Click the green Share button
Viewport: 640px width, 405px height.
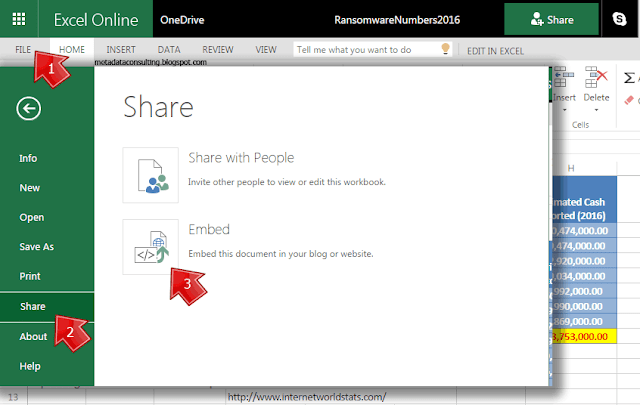(x=551, y=20)
